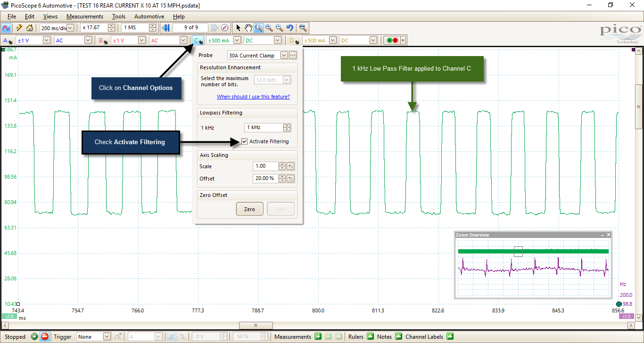Click the Zoom to Full View icon
Screen dimensions: 644x343
pyautogui.click(x=303, y=28)
